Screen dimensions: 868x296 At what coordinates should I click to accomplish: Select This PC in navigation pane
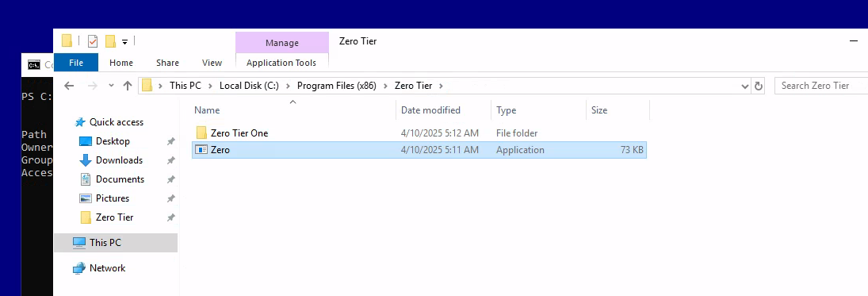point(116,242)
